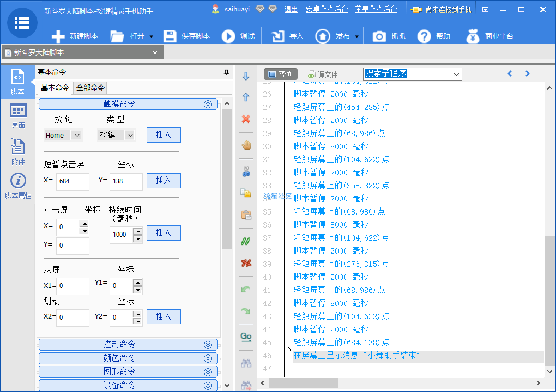Open the main hamburger menu button
The image size is (556, 392).
tap(22, 23)
